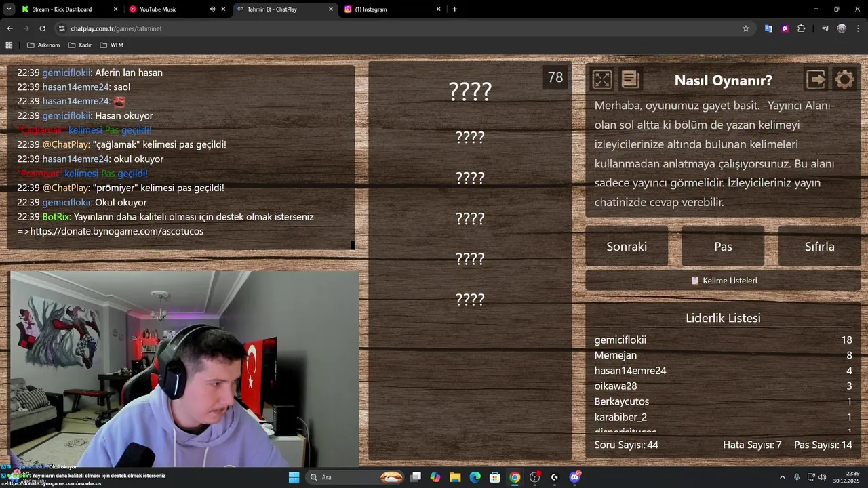Click Memejan in the leaderboard
This screenshot has width=868, height=488.
point(616,355)
